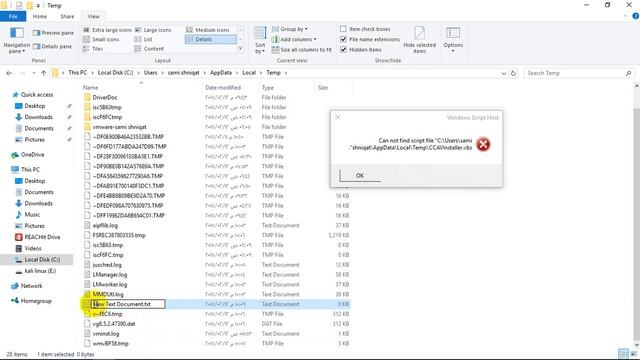
Task: Click AppData in the address path
Action: 221,73
